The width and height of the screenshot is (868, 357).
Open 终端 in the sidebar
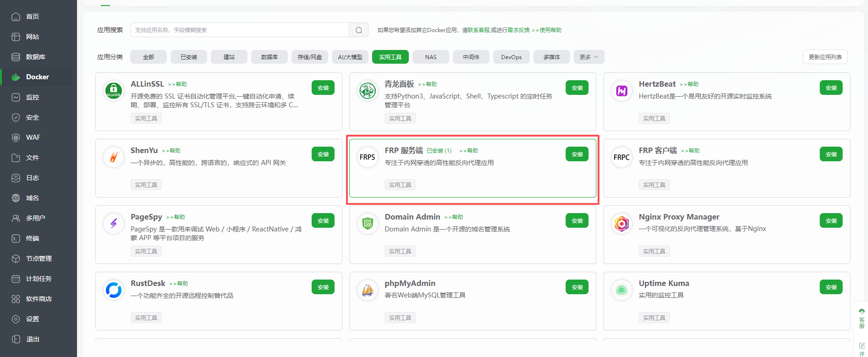pyautogui.click(x=33, y=238)
